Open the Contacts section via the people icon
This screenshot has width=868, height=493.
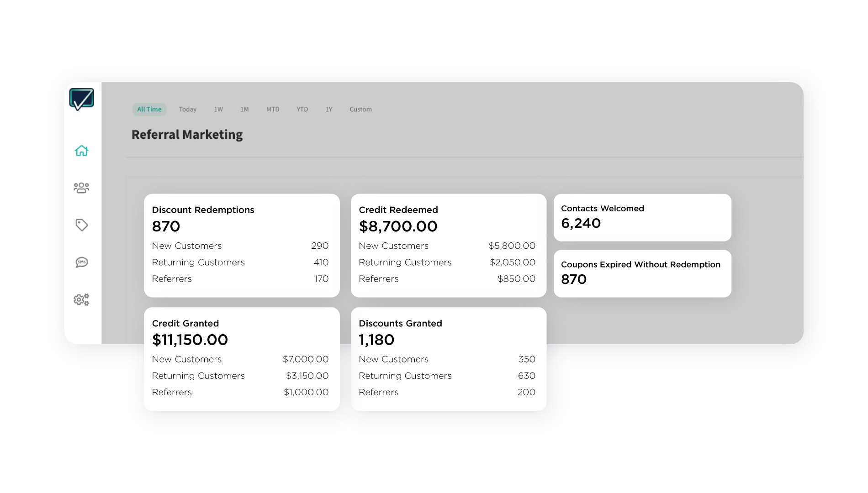[x=81, y=187]
